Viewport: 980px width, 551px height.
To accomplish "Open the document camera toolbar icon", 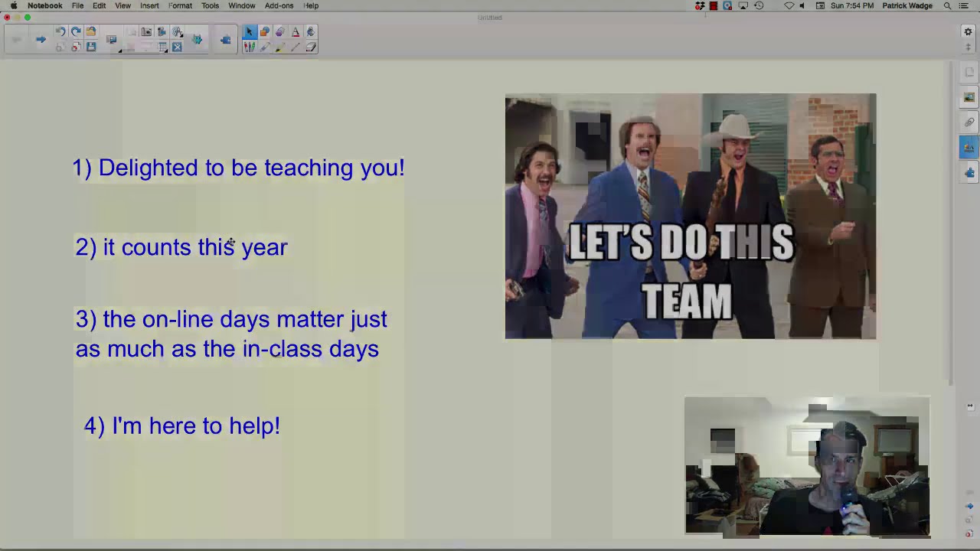I will click(162, 31).
